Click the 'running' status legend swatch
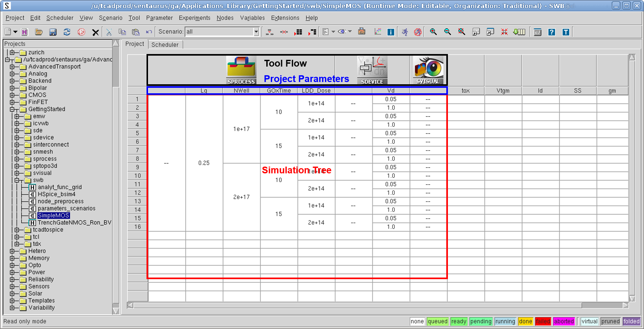The width and height of the screenshot is (644, 329). [x=505, y=321]
